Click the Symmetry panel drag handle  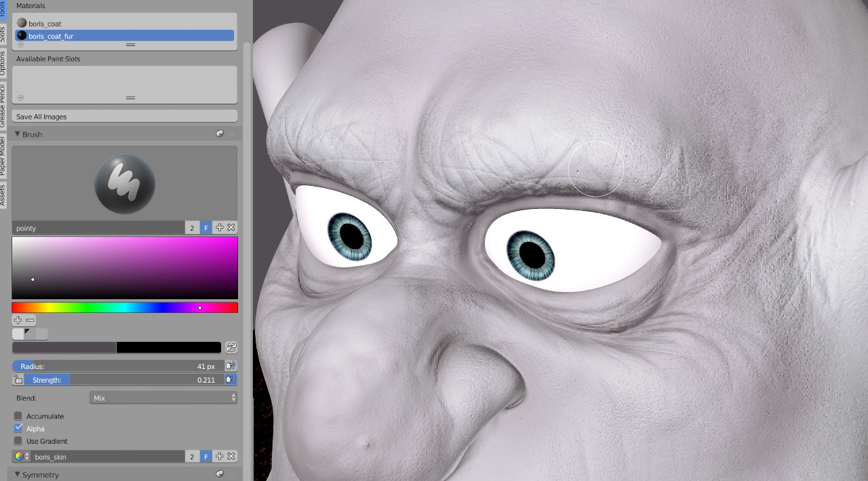point(231,474)
